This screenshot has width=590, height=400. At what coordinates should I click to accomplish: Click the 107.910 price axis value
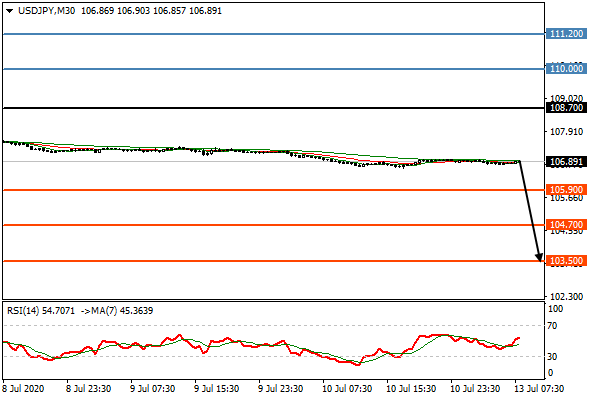pyautogui.click(x=566, y=132)
